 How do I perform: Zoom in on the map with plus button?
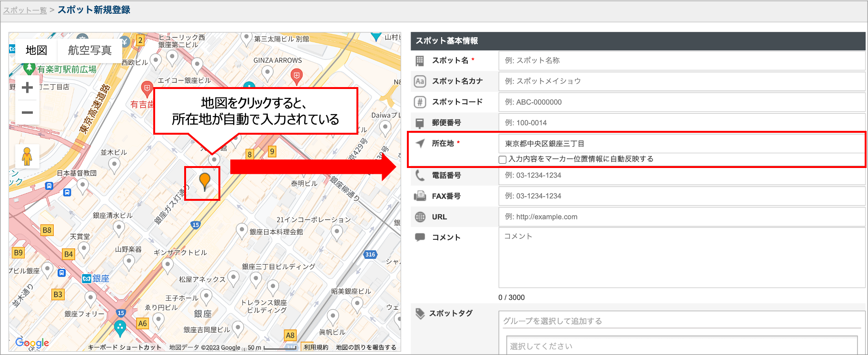coord(28,88)
